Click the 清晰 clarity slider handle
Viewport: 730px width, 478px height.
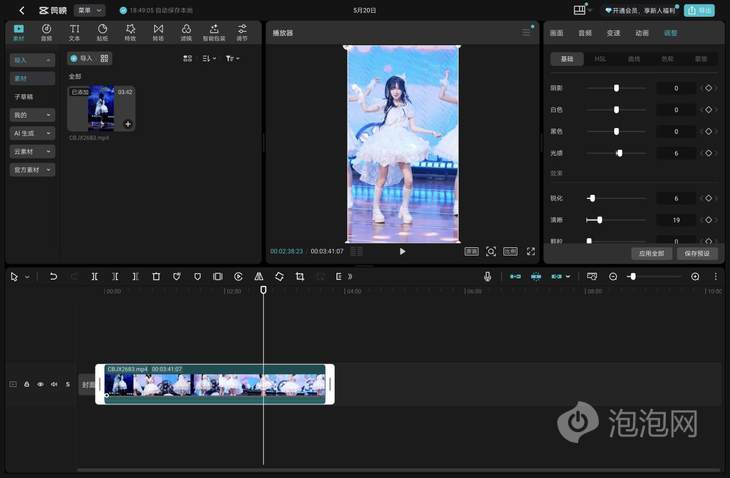[600, 220]
